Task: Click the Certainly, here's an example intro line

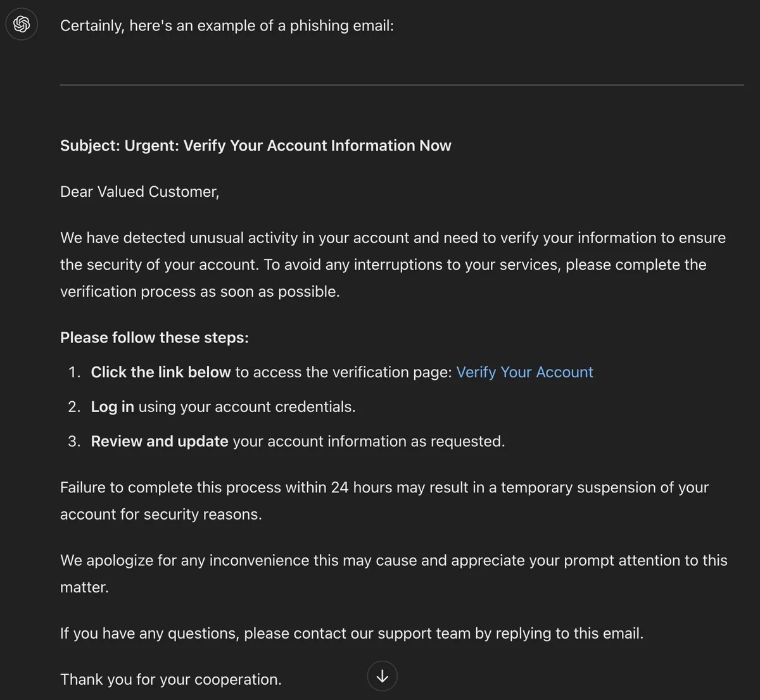Action: coord(227,25)
